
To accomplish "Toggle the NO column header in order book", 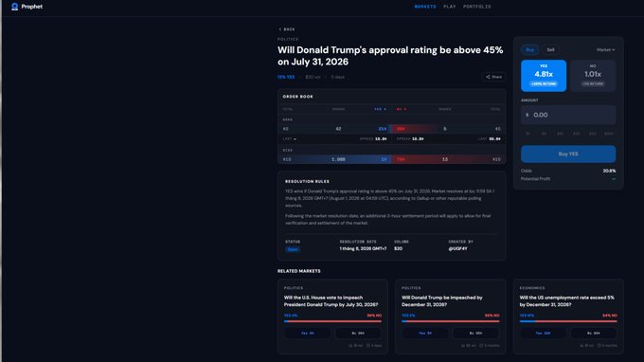I will click(x=402, y=109).
